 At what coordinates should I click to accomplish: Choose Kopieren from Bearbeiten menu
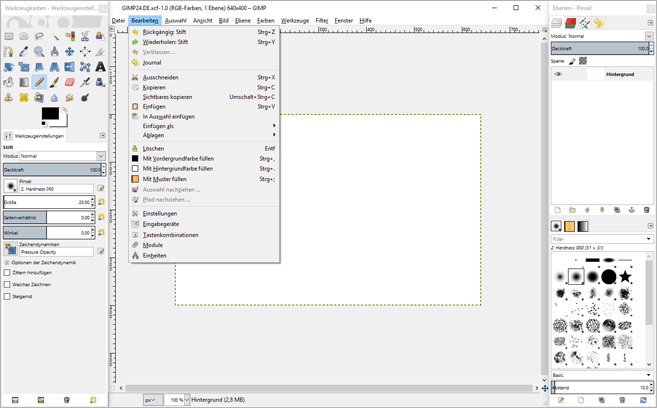pyautogui.click(x=204, y=87)
